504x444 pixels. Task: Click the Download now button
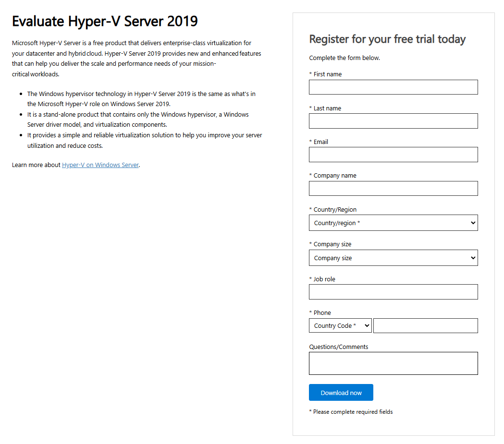(x=341, y=392)
